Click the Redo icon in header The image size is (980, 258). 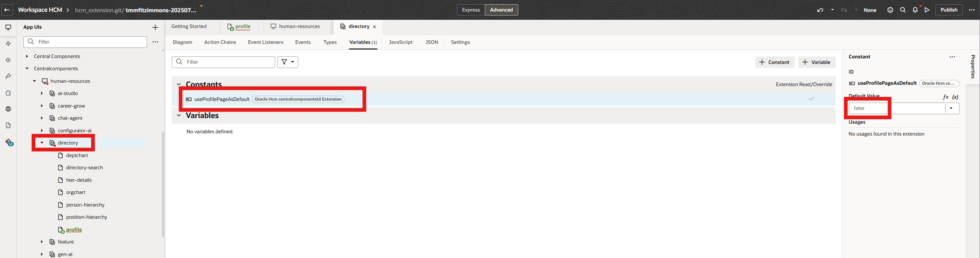(x=844, y=10)
